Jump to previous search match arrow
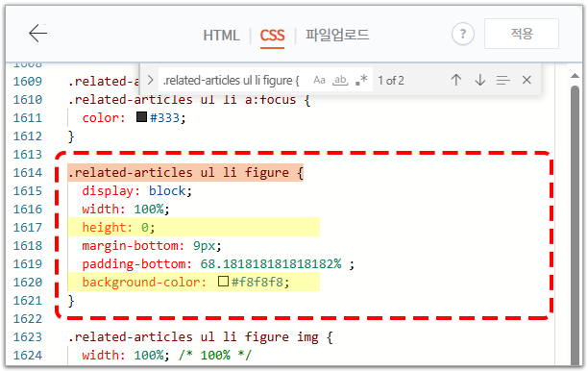Image resolution: width=588 pixels, height=371 pixels. click(456, 80)
